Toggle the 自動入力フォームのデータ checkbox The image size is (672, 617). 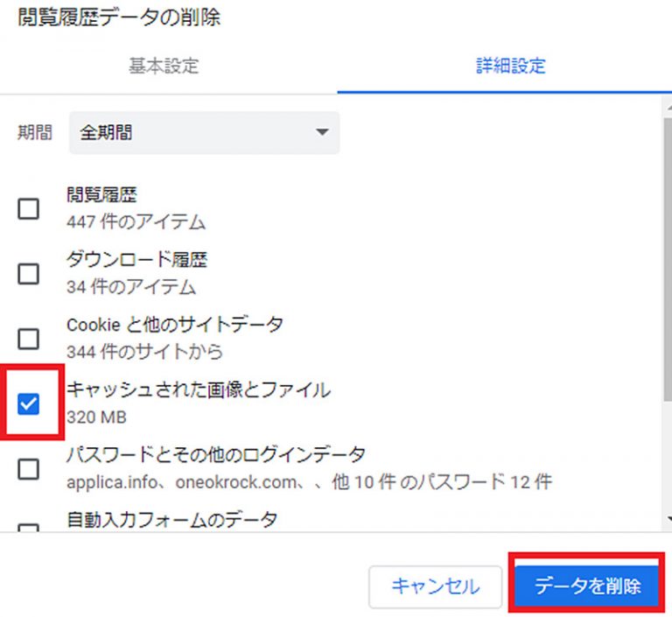click(29, 528)
